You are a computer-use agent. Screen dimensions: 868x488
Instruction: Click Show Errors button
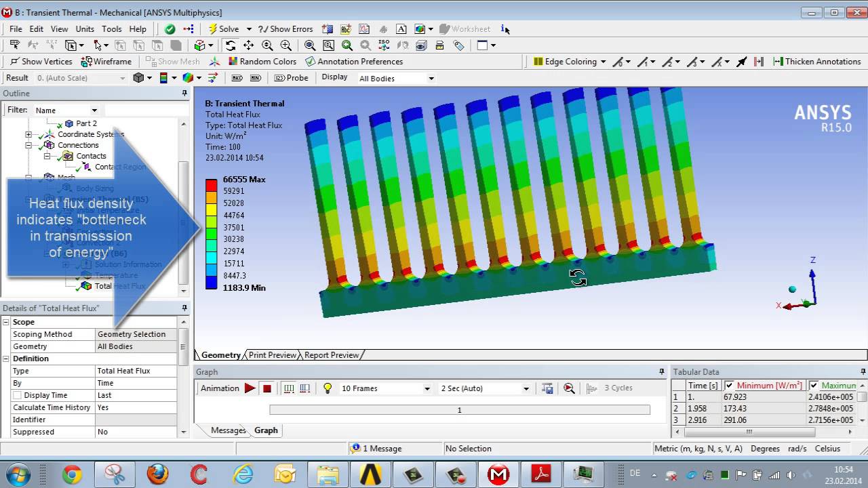285,29
